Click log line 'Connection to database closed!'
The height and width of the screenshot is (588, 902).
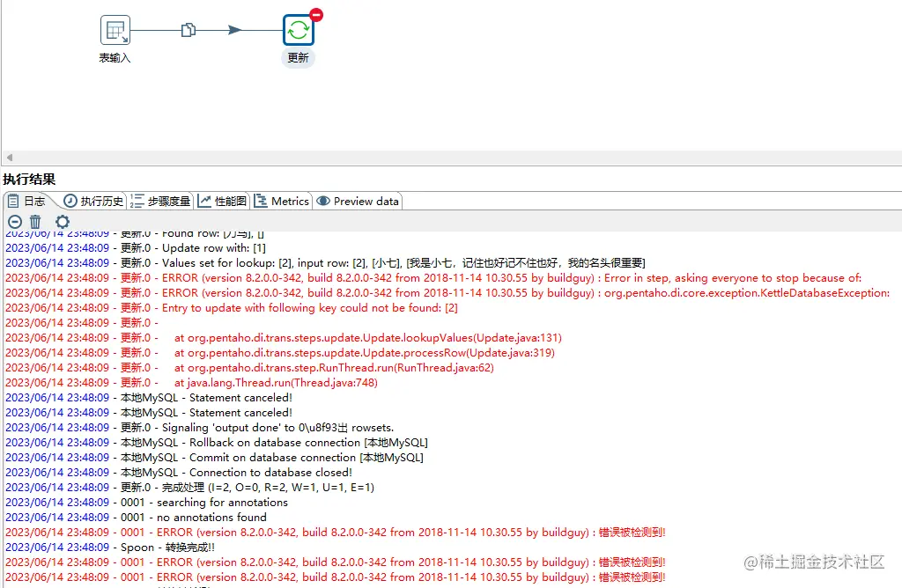click(x=179, y=472)
